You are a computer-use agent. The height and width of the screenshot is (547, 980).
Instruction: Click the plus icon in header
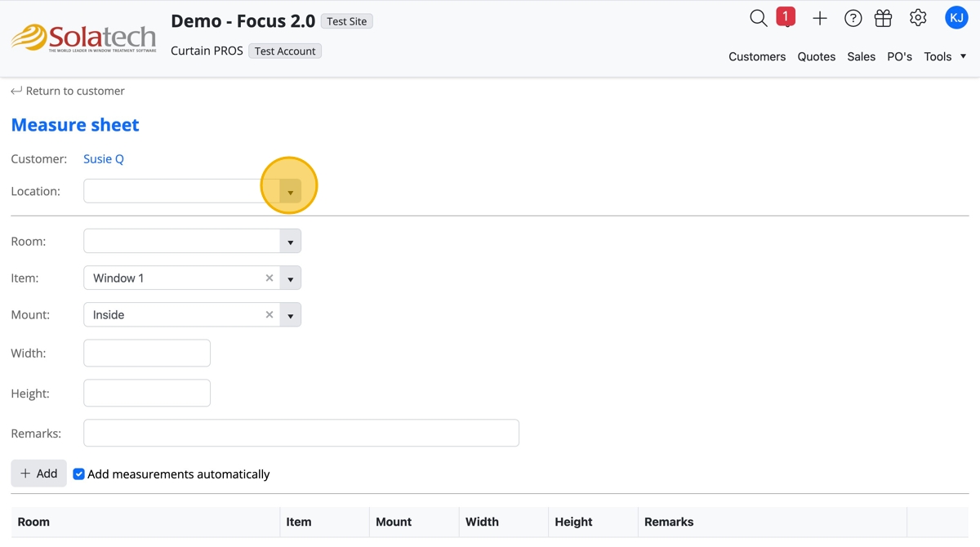click(820, 18)
